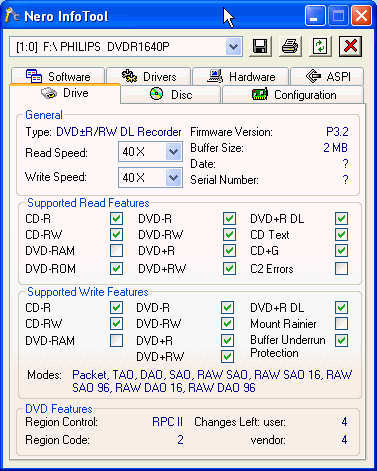This screenshot has width=377, height=471.
Task: Select the Drivers tab
Action: [x=149, y=76]
